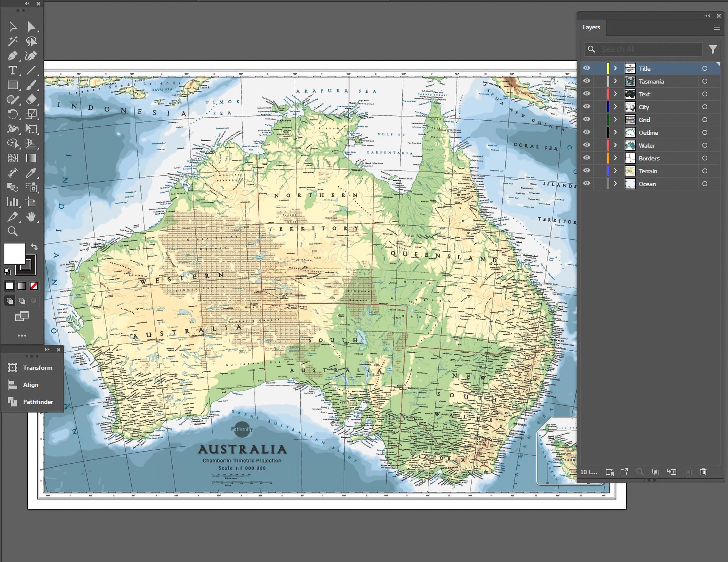The height and width of the screenshot is (562, 728).
Task: Hide the Grid layer
Action: 587,120
